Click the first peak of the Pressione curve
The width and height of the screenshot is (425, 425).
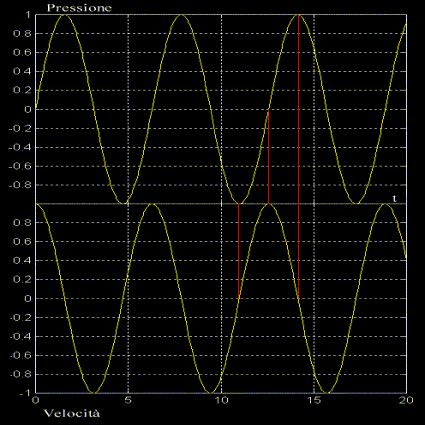click(64, 15)
